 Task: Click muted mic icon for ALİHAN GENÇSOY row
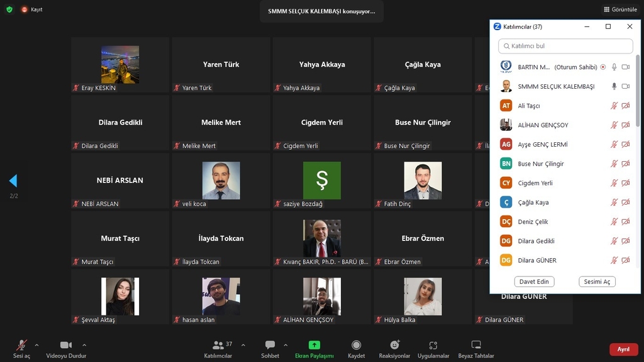coord(614,125)
